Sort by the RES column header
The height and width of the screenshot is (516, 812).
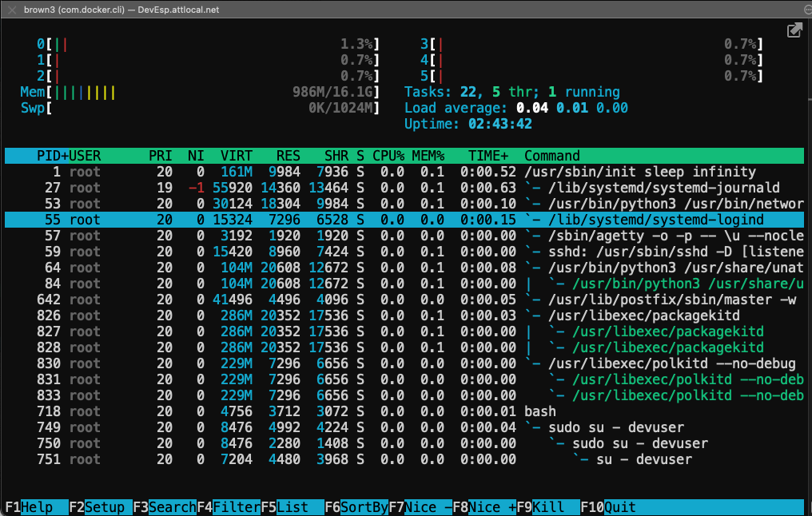(289, 156)
